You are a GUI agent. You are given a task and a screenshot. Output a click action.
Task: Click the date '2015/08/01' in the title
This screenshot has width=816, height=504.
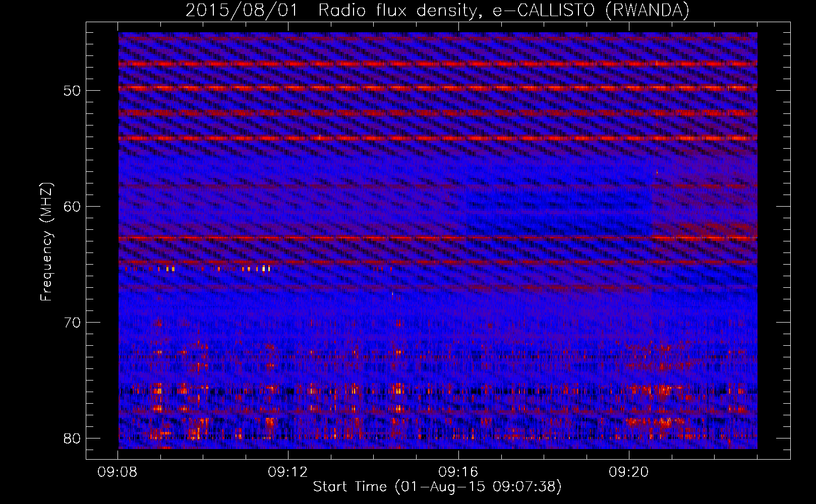tap(242, 11)
